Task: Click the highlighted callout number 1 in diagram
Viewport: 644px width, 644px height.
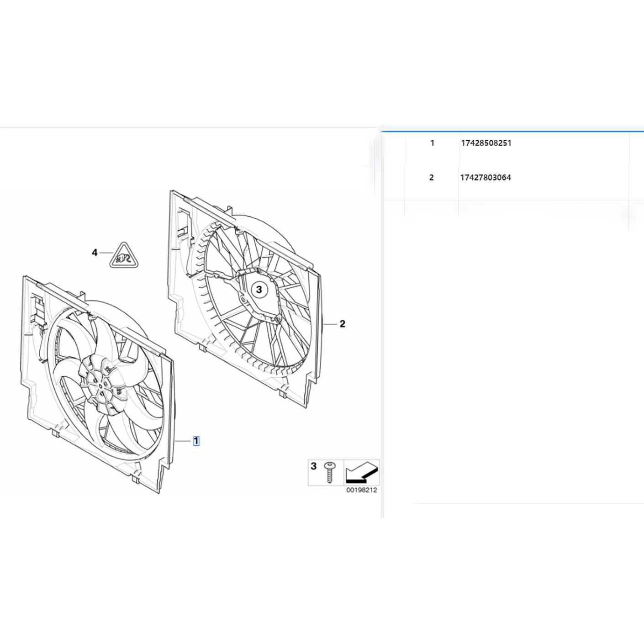Action: (196, 441)
